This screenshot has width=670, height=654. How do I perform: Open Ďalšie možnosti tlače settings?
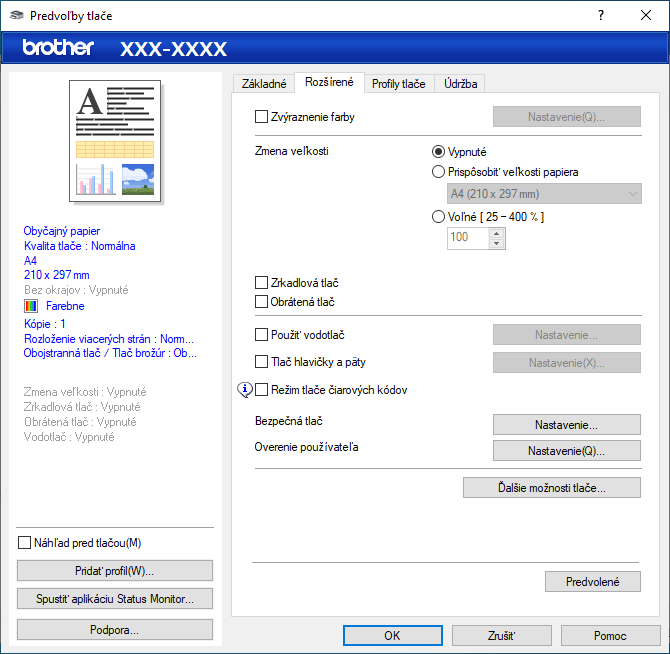551,488
